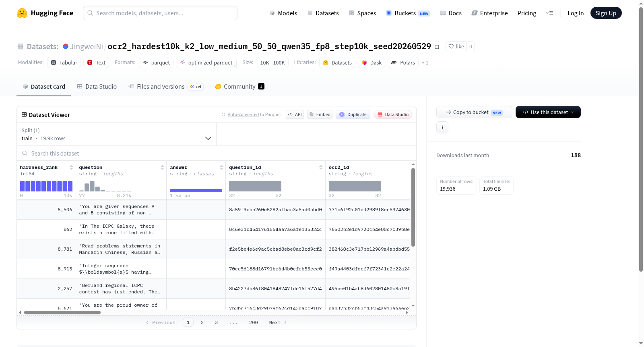Click the Dask library tag
This screenshot has height=347, width=644.
tap(372, 62)
